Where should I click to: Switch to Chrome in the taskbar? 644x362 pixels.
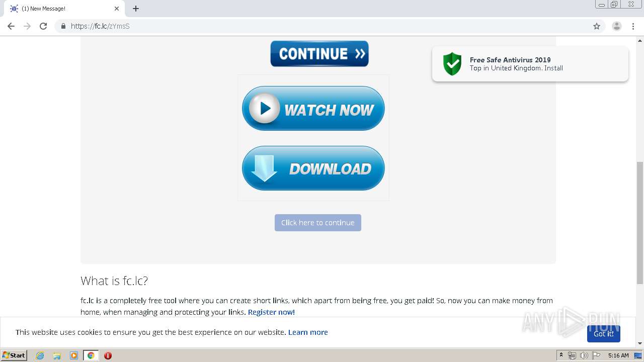pos(91,355)
